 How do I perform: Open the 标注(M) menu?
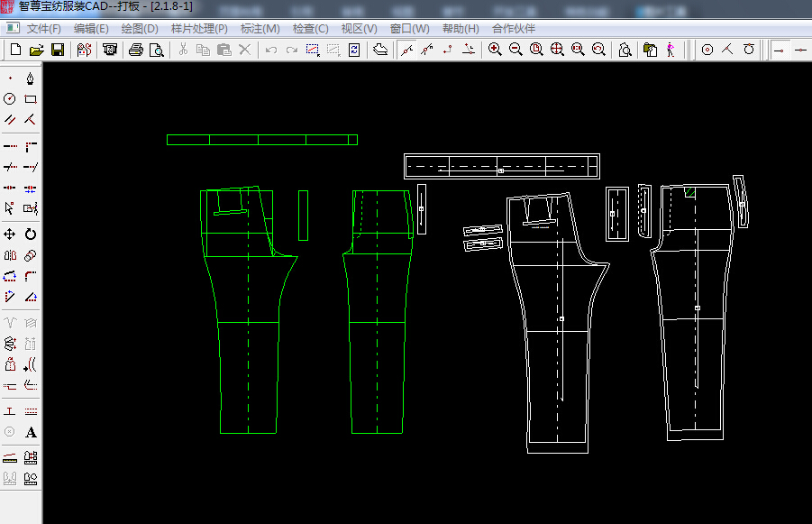coord(260,29)
